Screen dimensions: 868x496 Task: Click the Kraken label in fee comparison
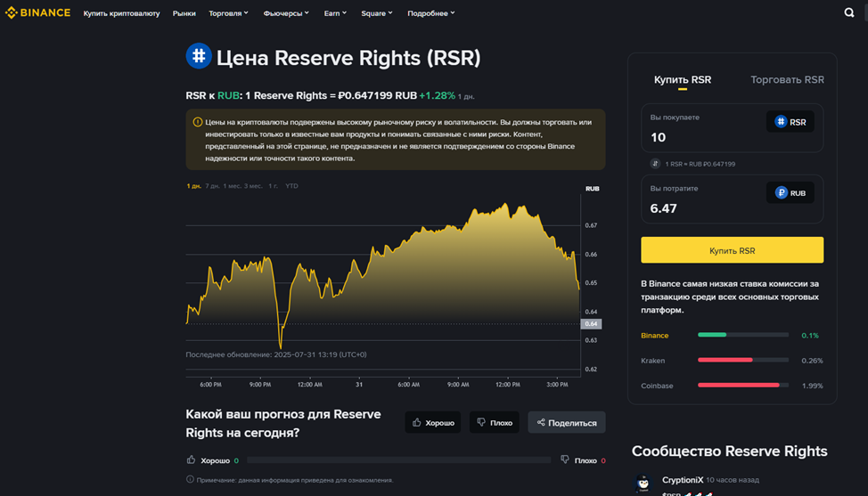pos(652,361)
